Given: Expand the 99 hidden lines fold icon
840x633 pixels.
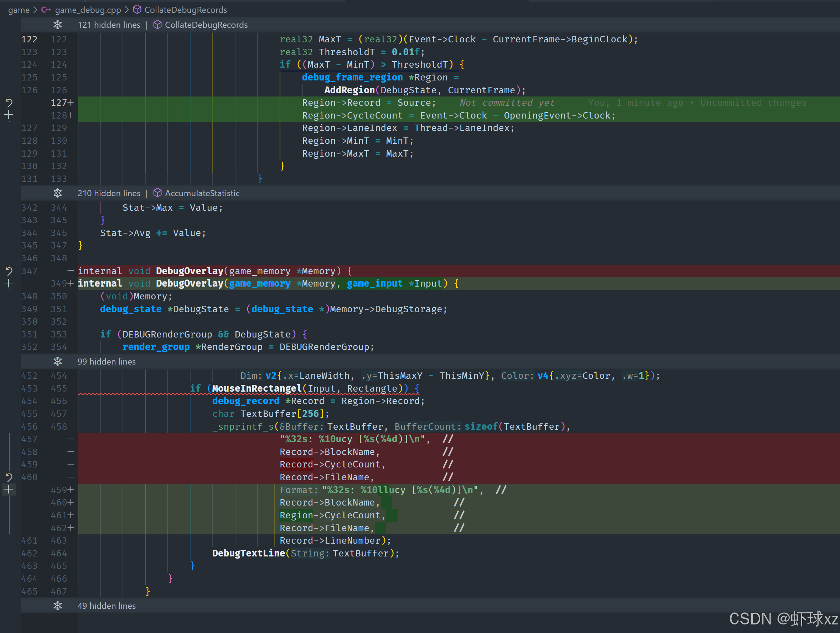Looking at the screenshot, I should pyautogui.click(x=57, y=362).
